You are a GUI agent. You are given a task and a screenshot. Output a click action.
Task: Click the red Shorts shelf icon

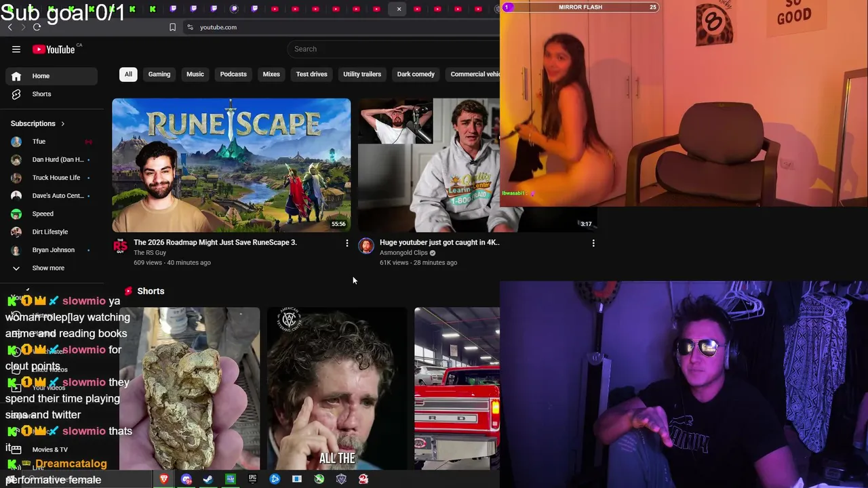[128, 291]
